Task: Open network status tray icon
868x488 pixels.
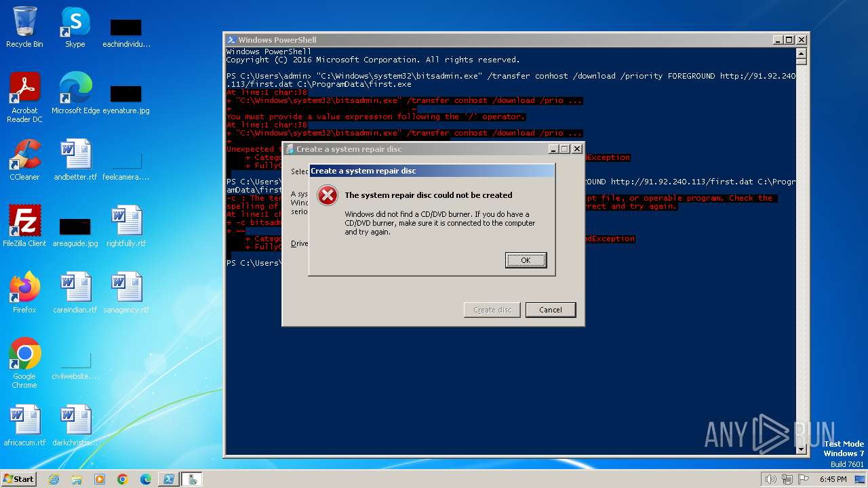Action: click(x=787, y=479)
